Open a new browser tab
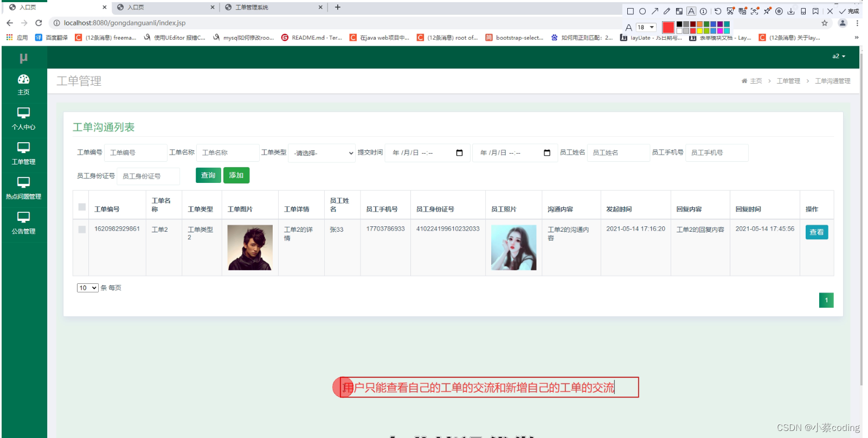 pyautogui.click(x=338, y=7)
